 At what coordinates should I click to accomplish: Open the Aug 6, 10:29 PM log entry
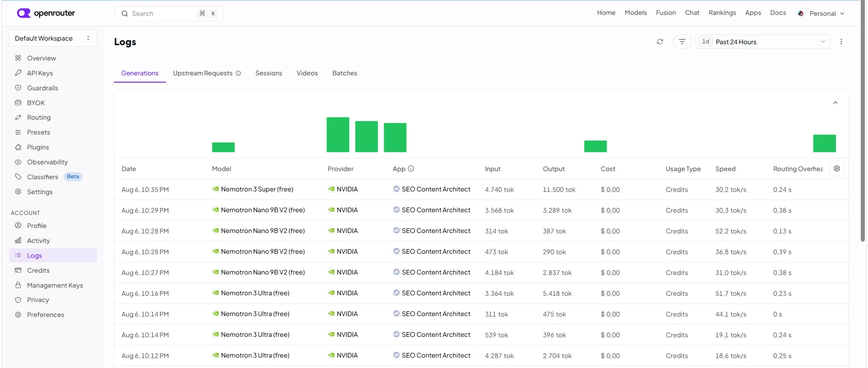(x=481, y=210)
